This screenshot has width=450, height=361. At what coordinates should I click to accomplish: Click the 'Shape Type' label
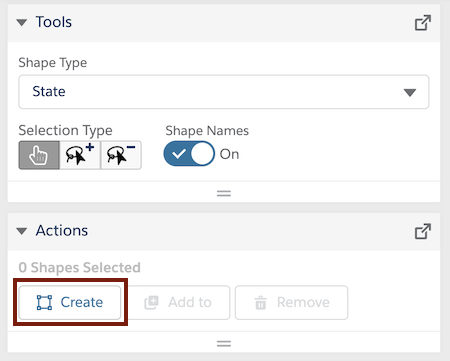pyautogui.click(x=53, y=63)
